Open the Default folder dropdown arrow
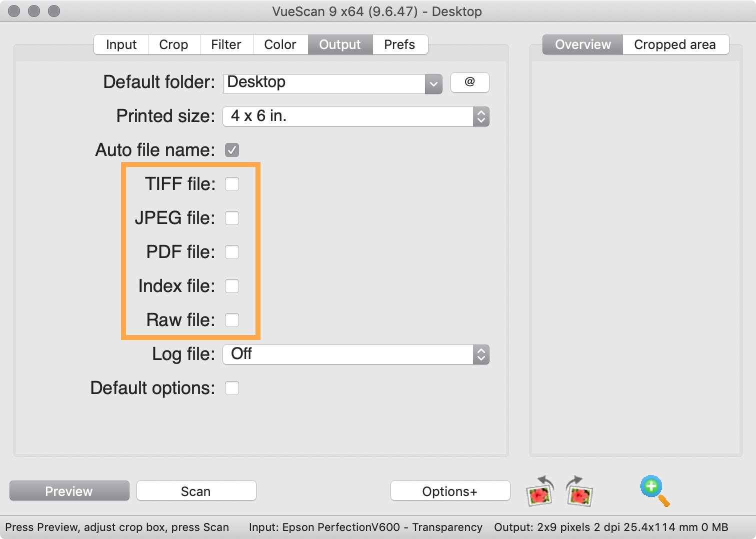This screenshot has width=756, height=539. (433, 84)
